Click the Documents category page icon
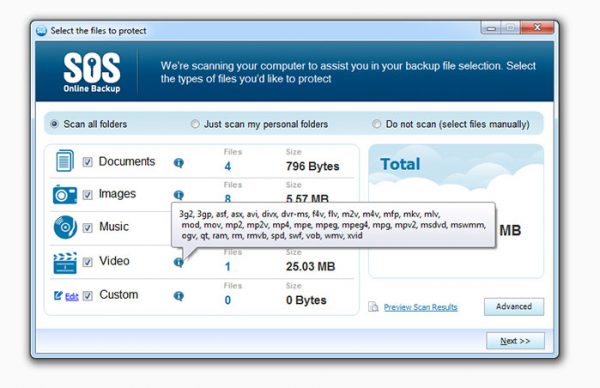Screen dimensions: 600x388 point(64,161)
